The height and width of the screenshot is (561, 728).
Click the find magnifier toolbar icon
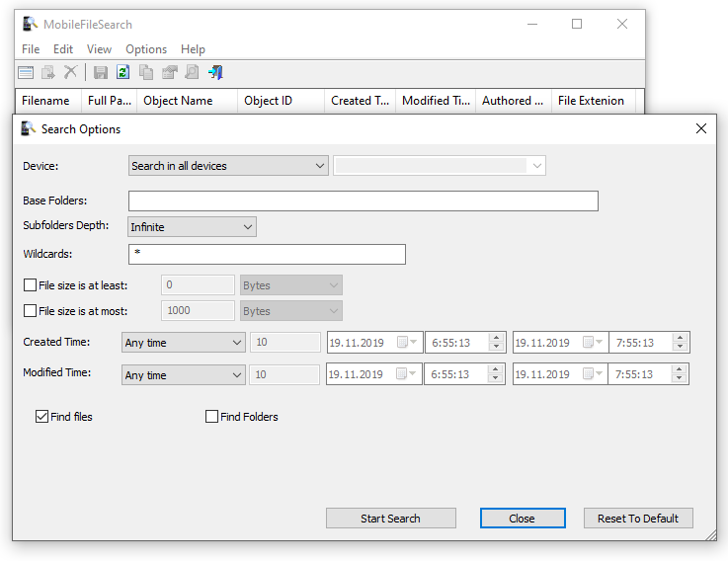tap(192, 72)
